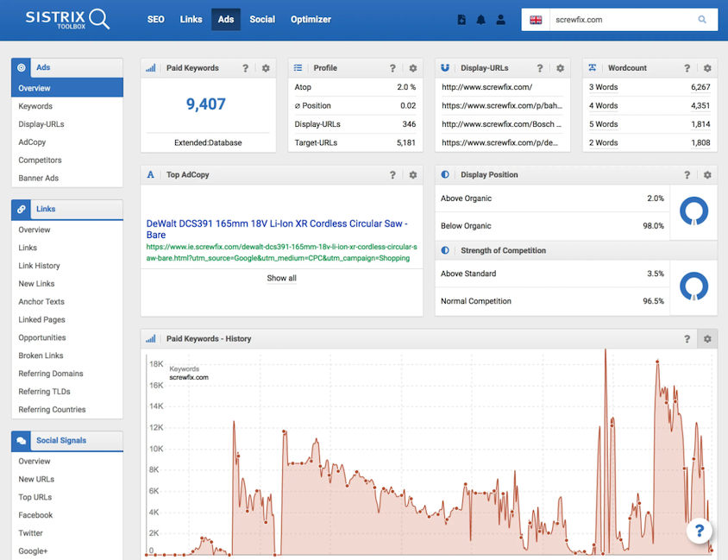Open gear settings for Paid Keywords History chart

(x=707, y=339)
